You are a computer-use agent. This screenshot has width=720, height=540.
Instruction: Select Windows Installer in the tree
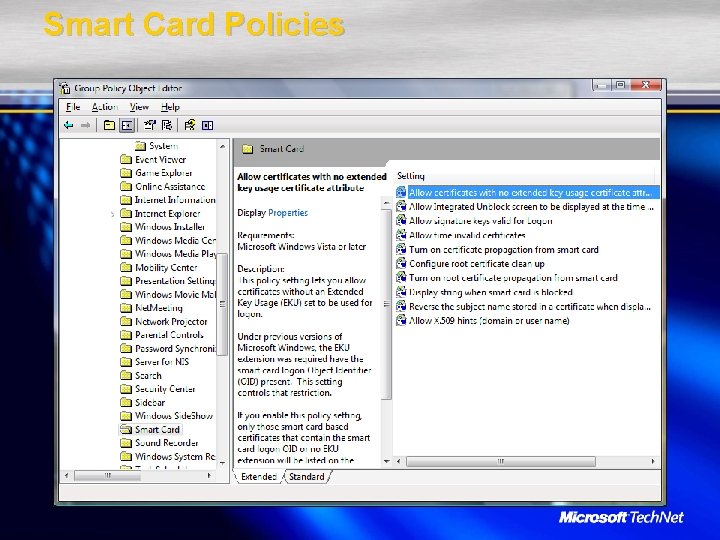point(163,227)
